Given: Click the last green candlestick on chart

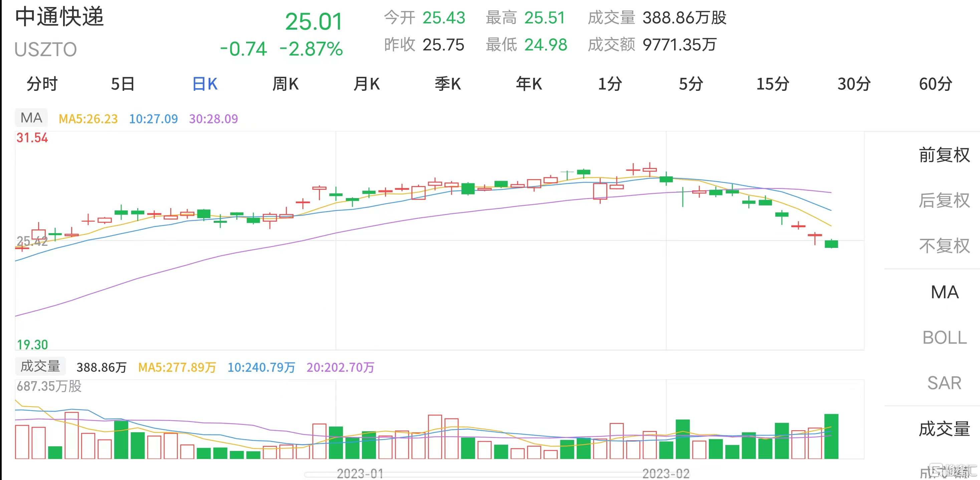Looking at the screenshot, I should (x=831, y=244).
